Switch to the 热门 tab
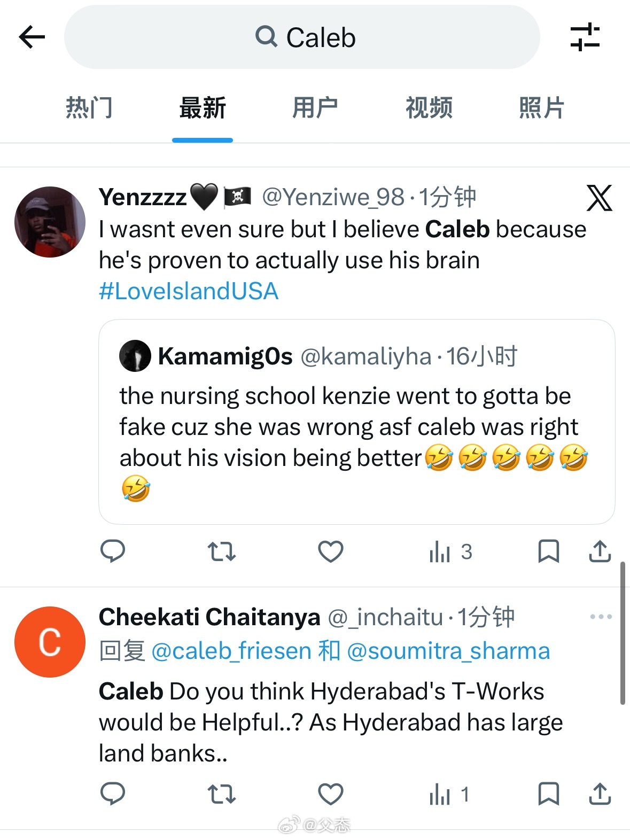 pos(89,107)
